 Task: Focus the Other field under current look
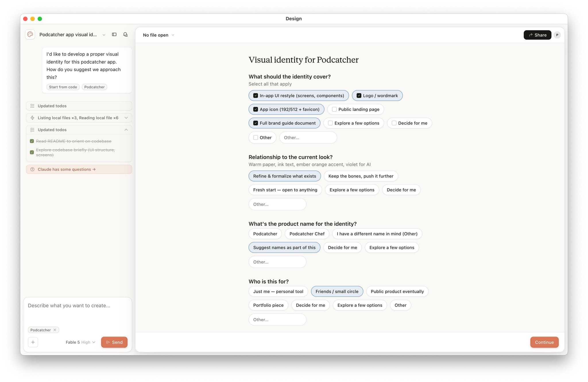tap(277, 204)
